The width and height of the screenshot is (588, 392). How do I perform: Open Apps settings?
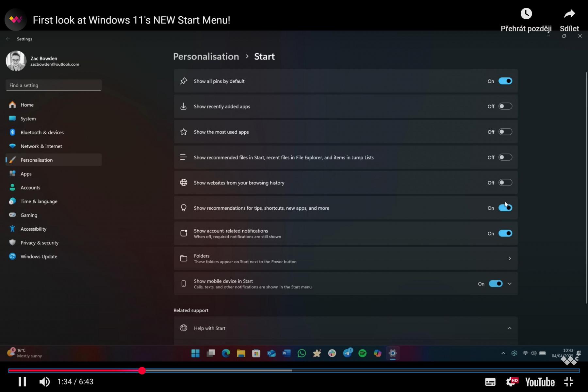pyautogui.click(x=54, y=174)
